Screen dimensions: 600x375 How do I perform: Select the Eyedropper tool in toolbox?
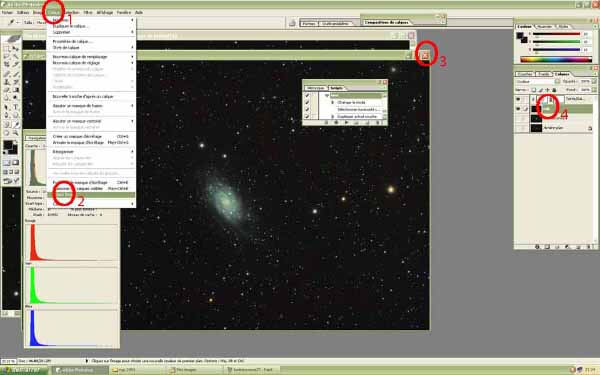point(16,124)
